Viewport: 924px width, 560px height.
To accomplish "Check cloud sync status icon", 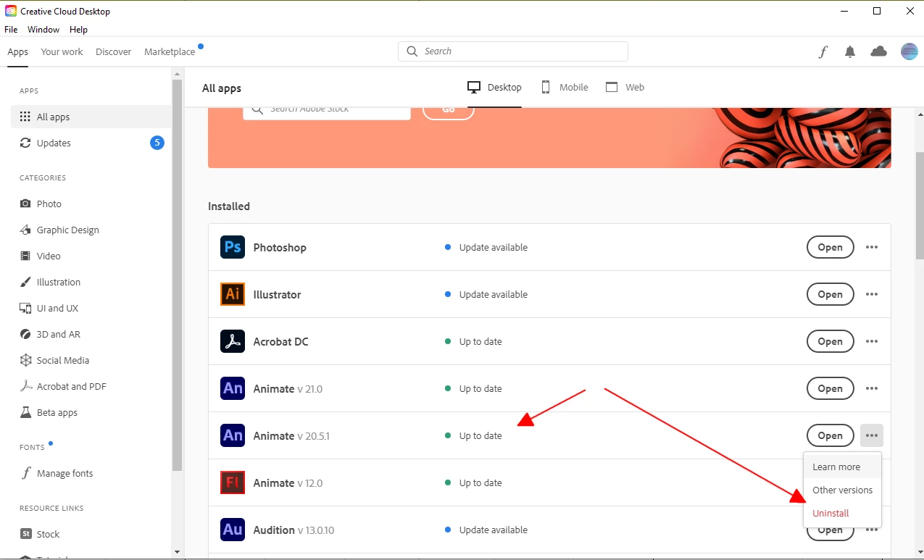I will tap(878, 51).
